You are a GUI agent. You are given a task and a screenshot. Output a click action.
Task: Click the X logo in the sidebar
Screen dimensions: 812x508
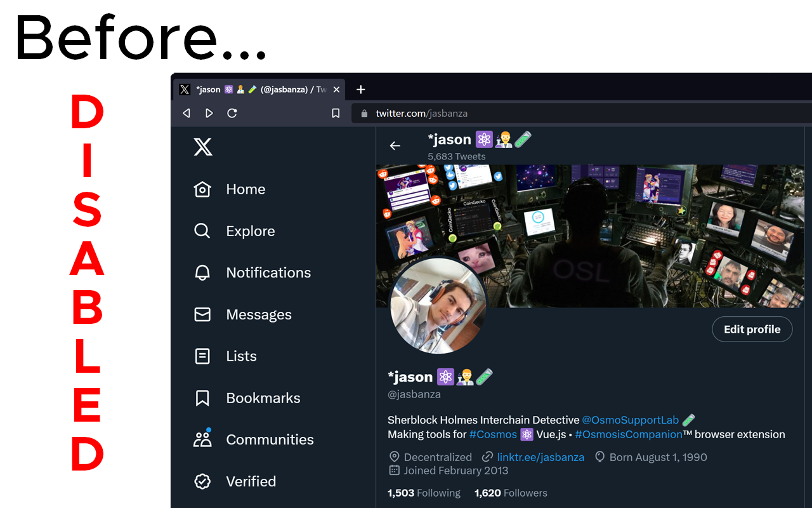click(x=203, y=147)
